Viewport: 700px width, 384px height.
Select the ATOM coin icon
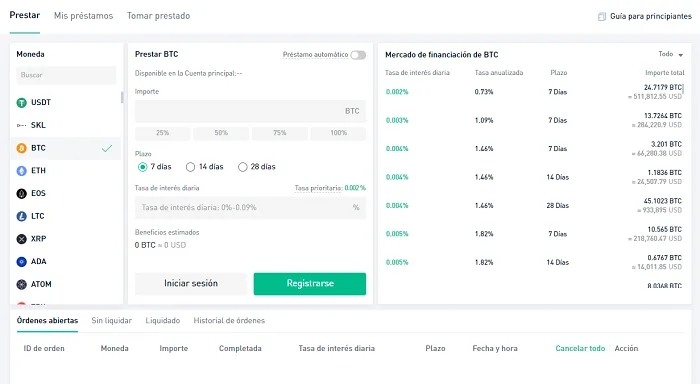coord(21,284)
